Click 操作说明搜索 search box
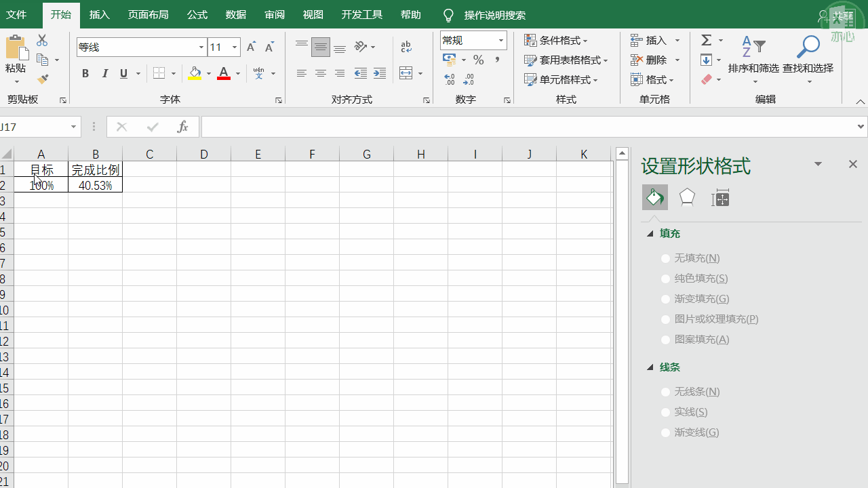The height and width of the screenshot is (488, 868). [x=495, y=15]
